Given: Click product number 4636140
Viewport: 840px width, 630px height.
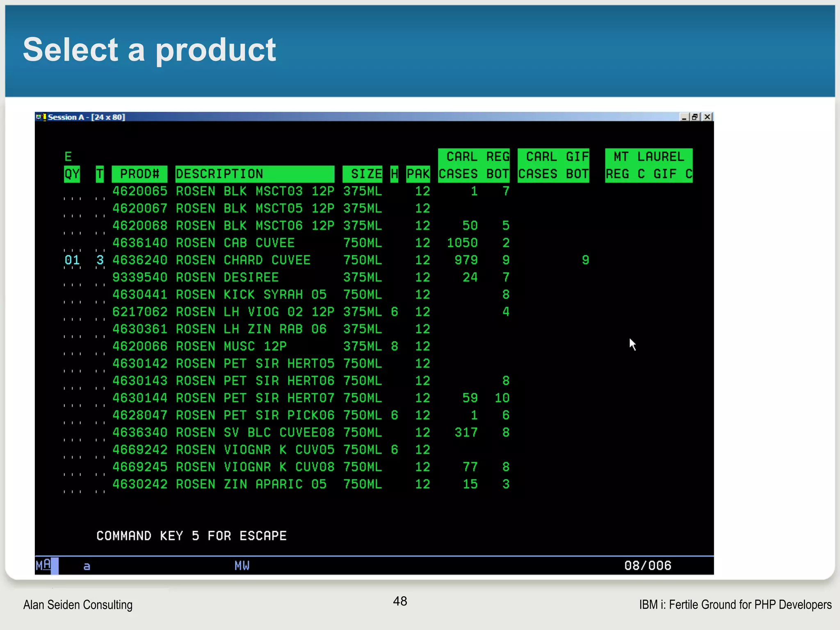Looking at the screenshot, I should (x=140, y=243).
